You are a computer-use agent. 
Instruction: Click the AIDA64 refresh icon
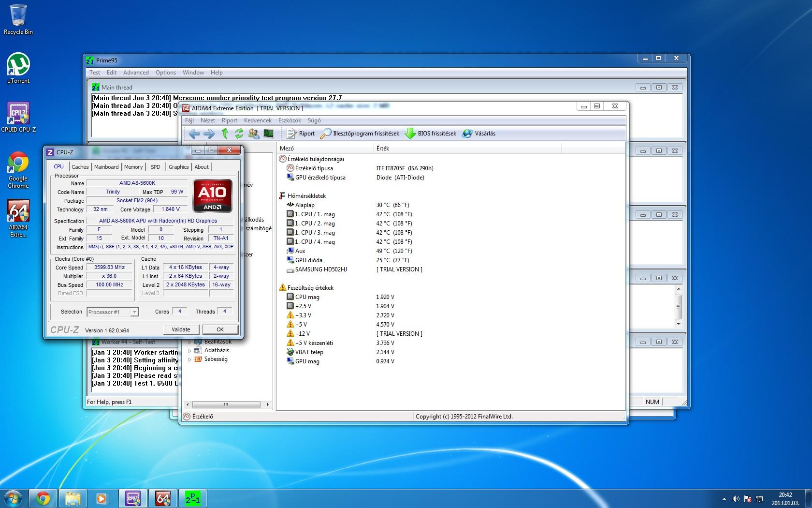(239, 134)
